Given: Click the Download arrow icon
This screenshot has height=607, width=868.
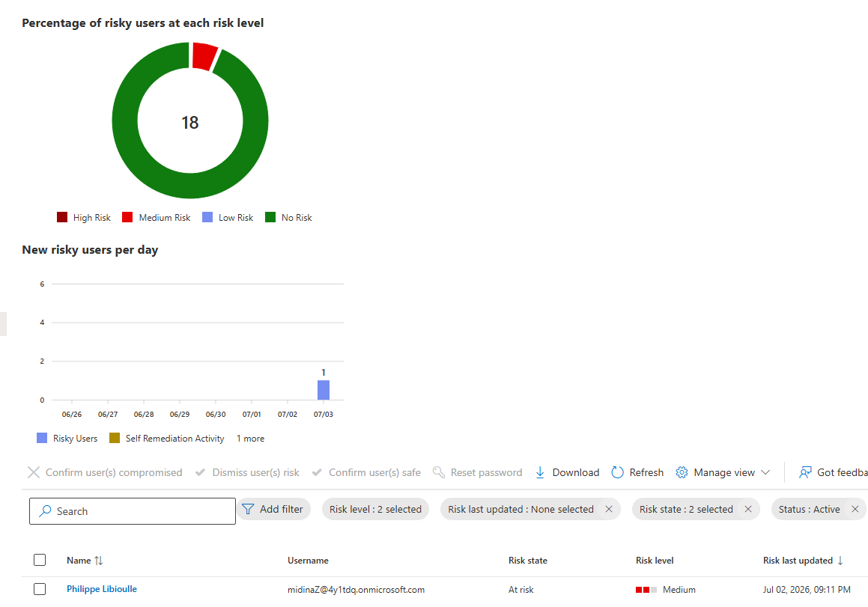Looking at the screenshot, I should click(x=540, y=472).
